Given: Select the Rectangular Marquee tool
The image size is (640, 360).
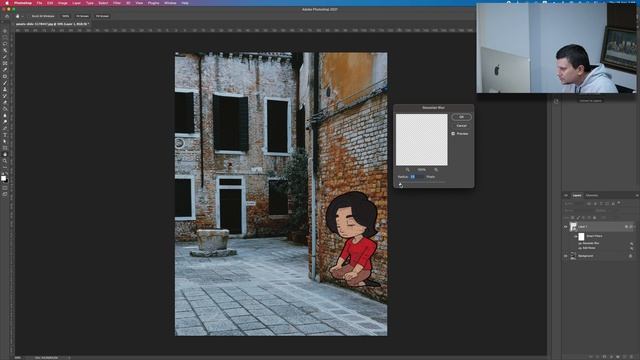Looking at the screenshot, I should click(5, 37).
